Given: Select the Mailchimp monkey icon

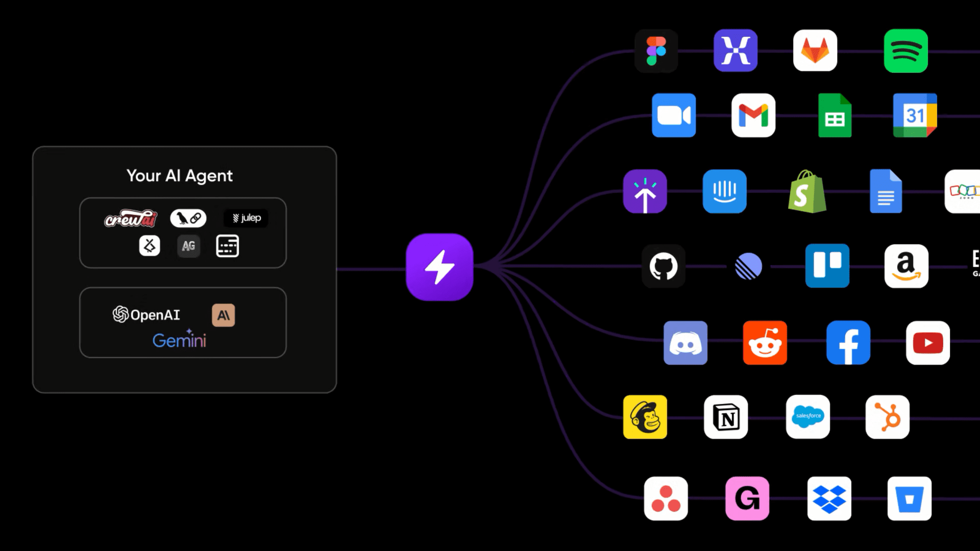Looking at the screenshot, I should 645,417.
